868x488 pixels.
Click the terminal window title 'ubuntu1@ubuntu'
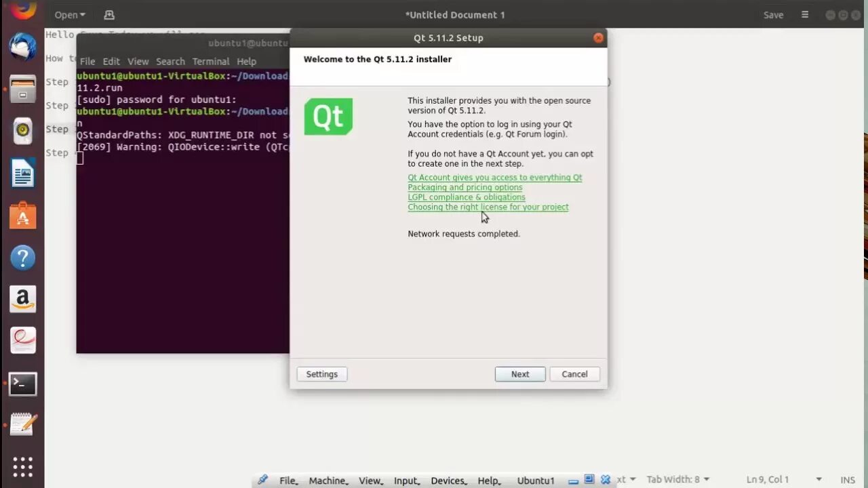[248, 43]
